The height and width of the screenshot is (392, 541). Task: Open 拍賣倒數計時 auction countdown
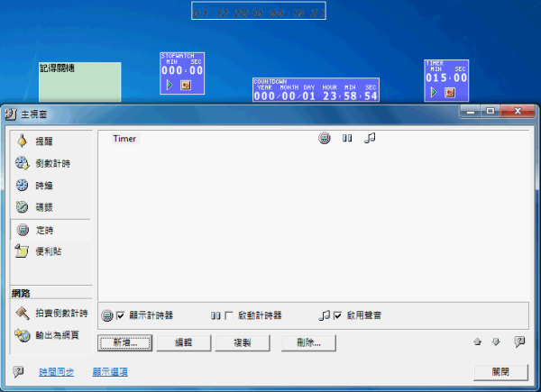[x=50, y=313]
